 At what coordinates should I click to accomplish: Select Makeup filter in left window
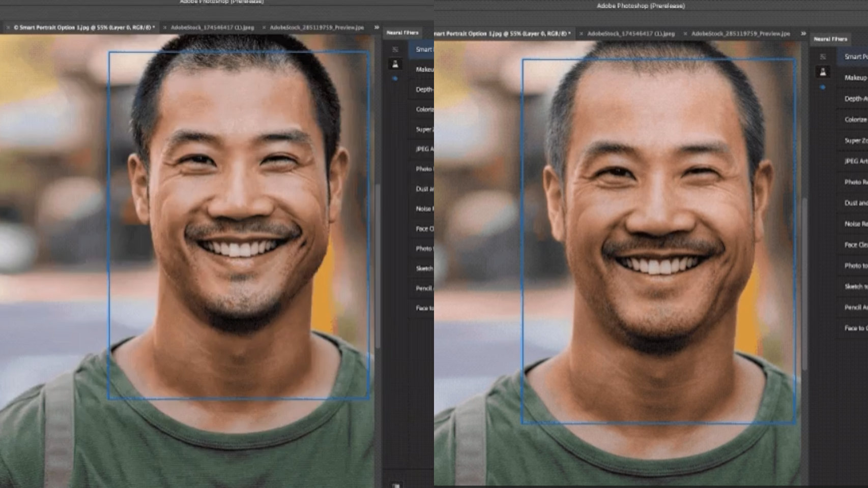424,69
